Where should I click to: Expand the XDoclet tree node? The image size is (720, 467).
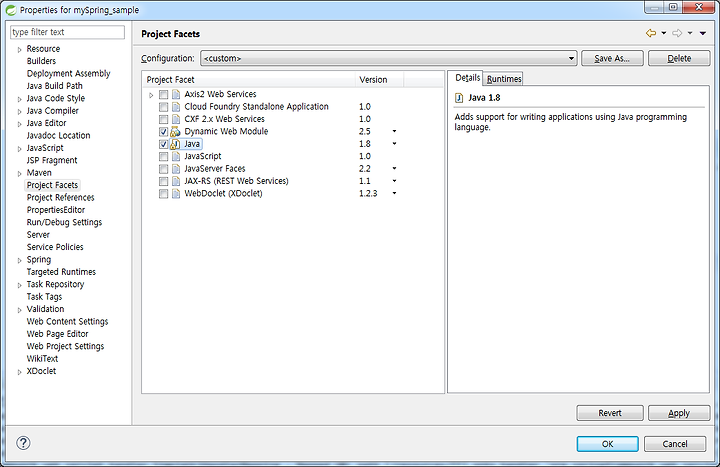(19, 372)
